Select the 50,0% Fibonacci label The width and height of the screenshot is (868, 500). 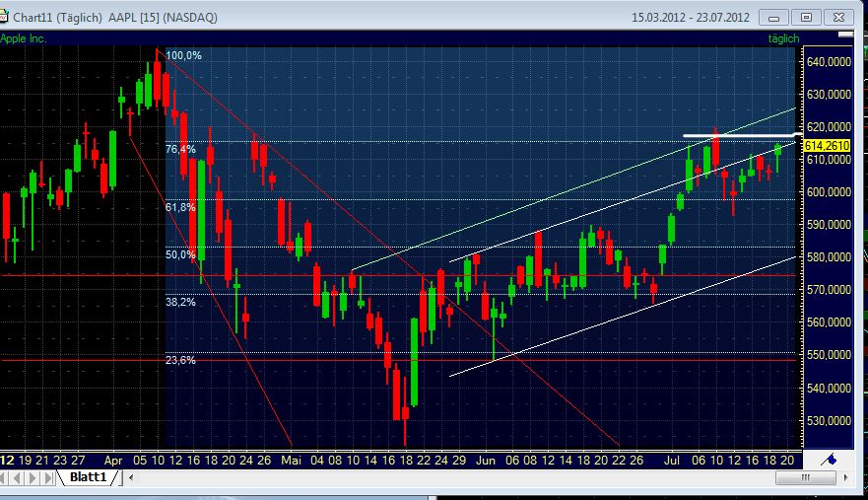click(x=180, y=255)
